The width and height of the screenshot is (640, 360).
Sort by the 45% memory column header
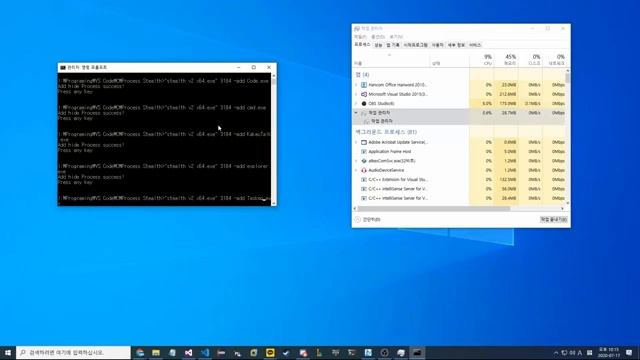click(x=506, y=60)
